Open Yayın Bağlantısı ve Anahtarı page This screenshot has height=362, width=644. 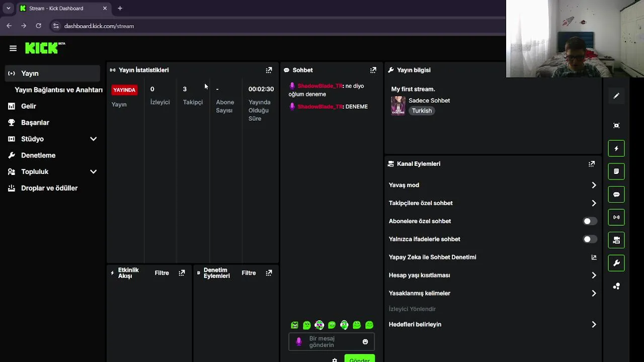click(x=58, y=90)
